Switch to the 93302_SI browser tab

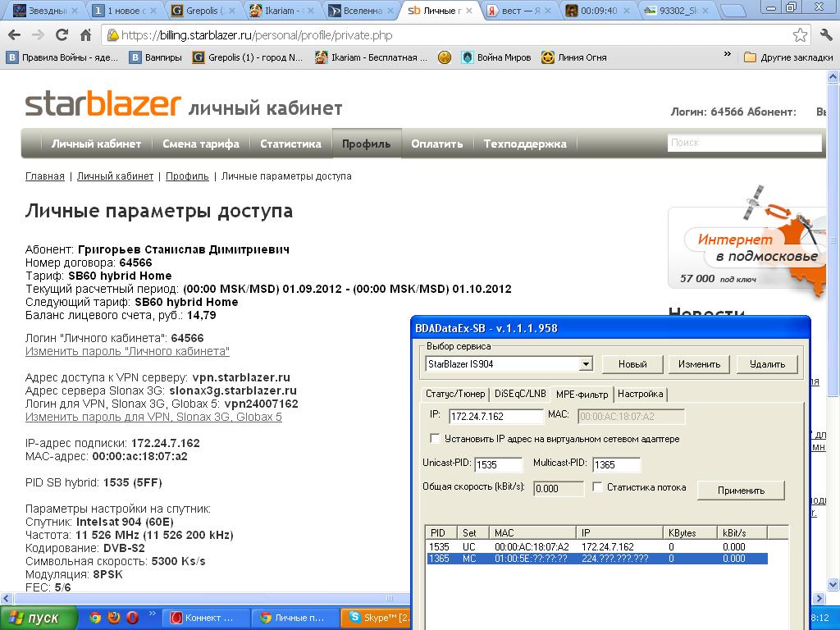tap(676, 10)
